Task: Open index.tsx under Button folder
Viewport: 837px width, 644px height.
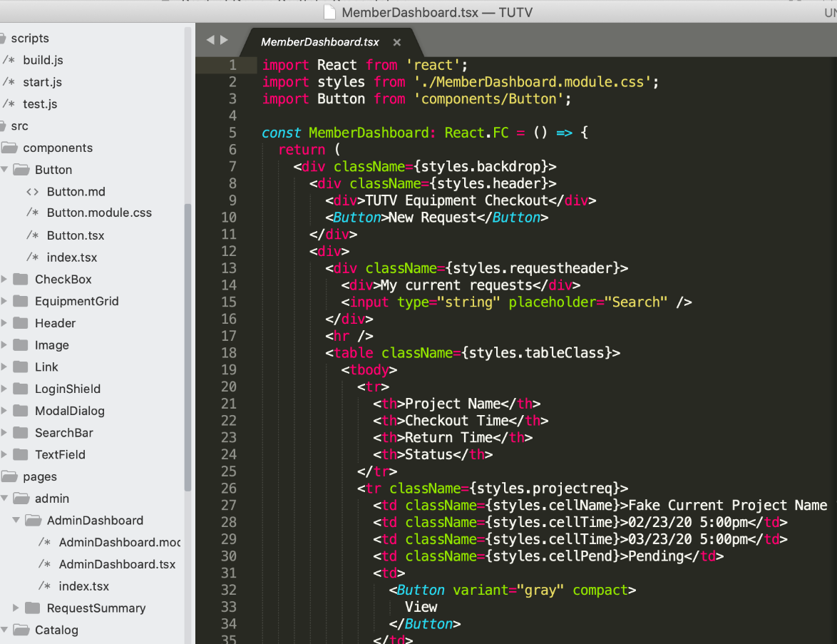Action: [x=71, y=257]
